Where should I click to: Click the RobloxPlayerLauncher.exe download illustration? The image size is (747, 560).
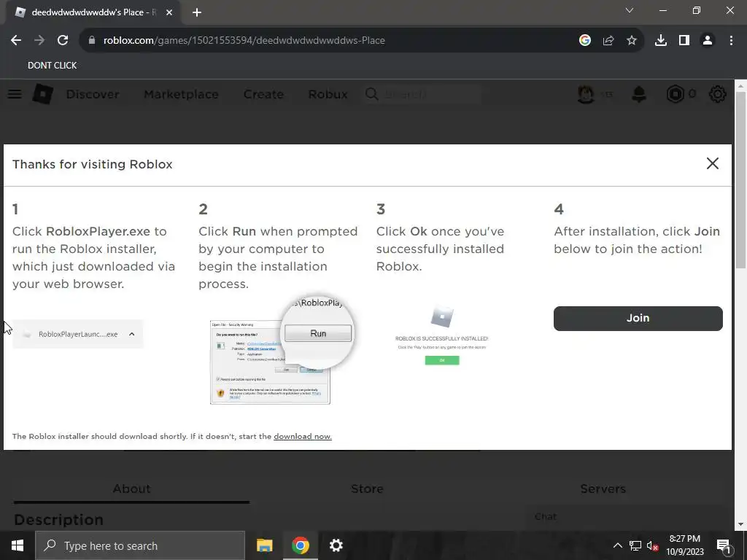point(77,334)
